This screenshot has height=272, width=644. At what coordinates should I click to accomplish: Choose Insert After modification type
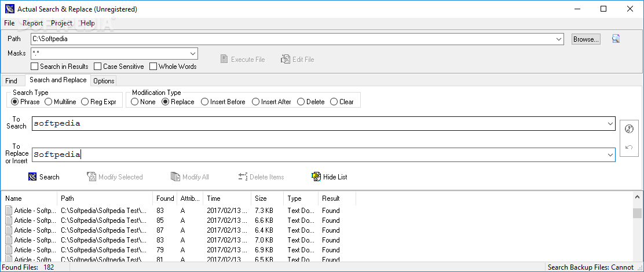(272, 102)
